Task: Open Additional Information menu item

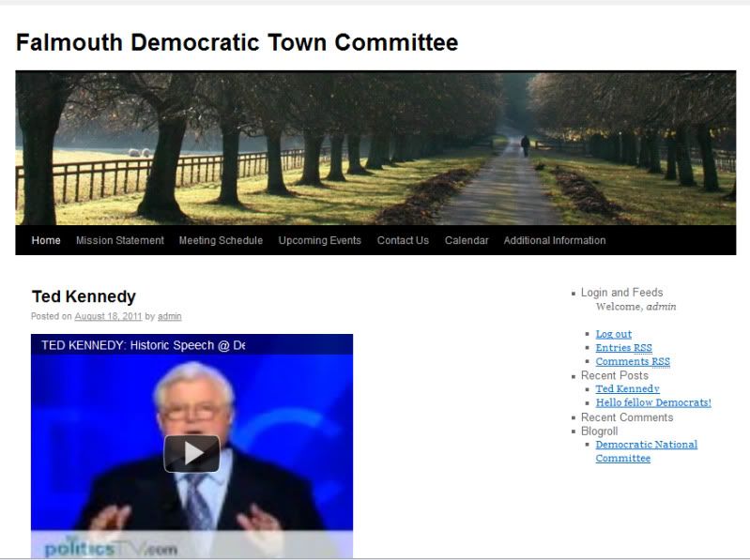Action: [x=554, y=241]
